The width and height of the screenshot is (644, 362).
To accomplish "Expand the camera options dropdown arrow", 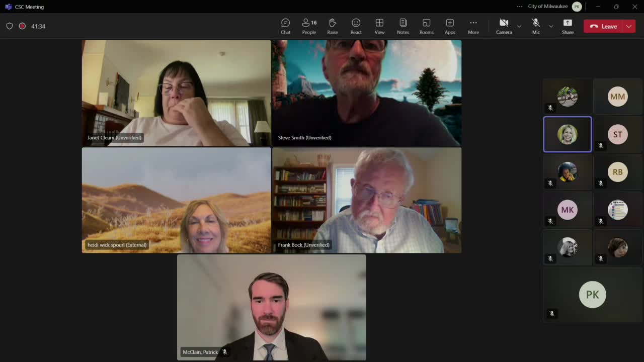I will 519,26.
